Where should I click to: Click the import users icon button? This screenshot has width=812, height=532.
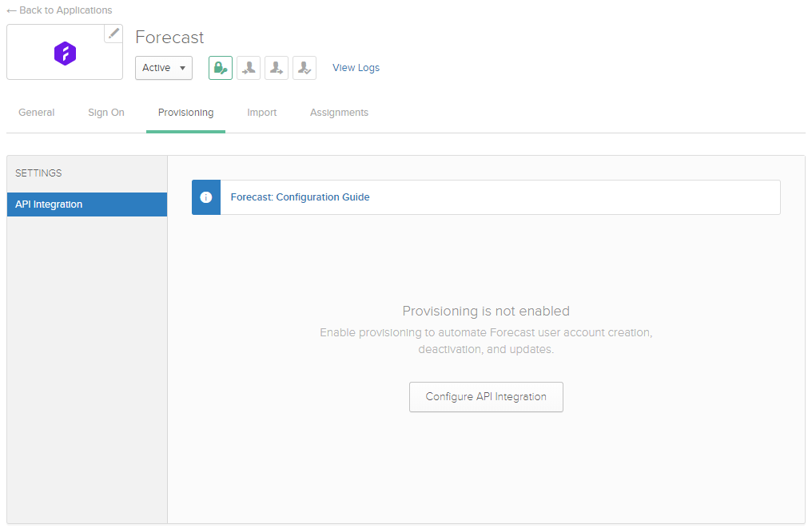(x=249, y=68)
